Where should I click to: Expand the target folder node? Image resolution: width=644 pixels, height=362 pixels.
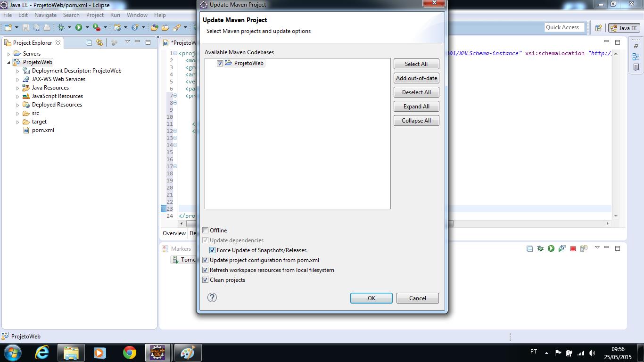tap(18, 122)
